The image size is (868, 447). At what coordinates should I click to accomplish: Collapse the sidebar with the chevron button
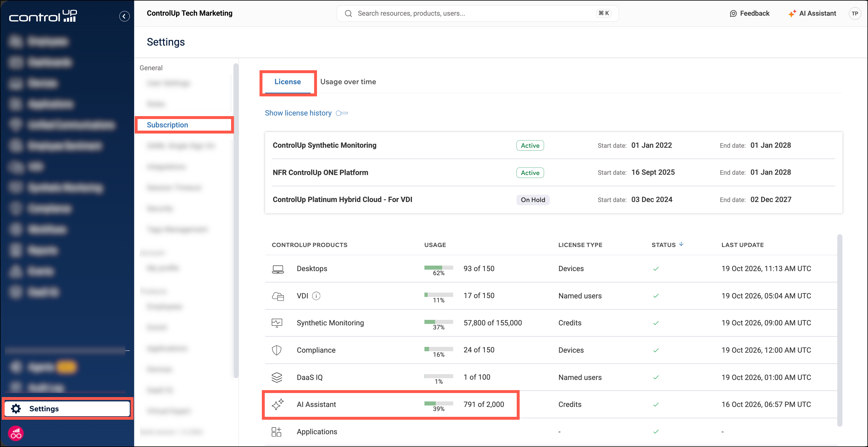coord(124,16)
